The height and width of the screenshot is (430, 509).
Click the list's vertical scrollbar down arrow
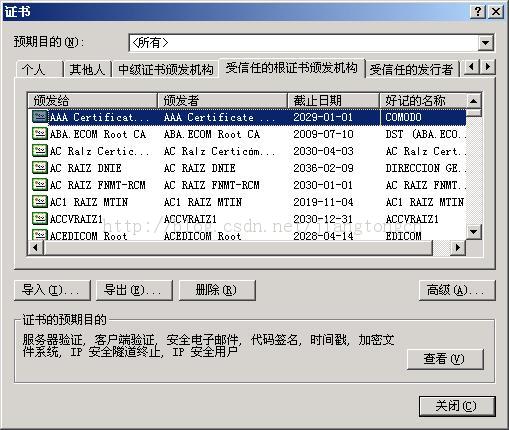(x=474, y=231)
